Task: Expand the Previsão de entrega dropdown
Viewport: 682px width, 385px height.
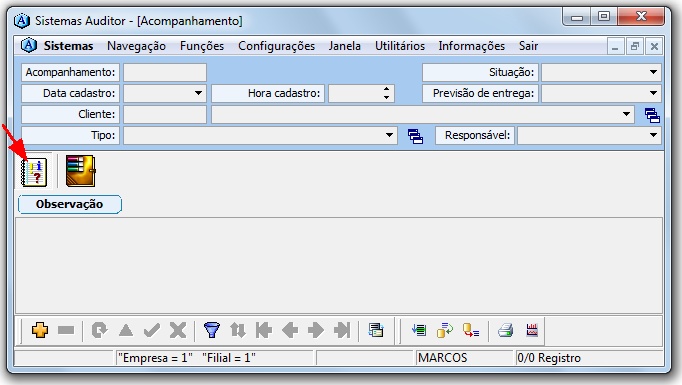Action: coord(653,93)
